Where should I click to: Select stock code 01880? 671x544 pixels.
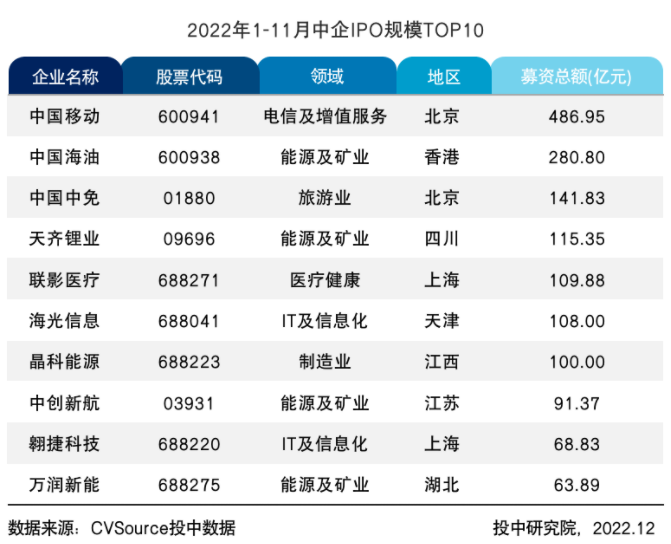[189, 198]
